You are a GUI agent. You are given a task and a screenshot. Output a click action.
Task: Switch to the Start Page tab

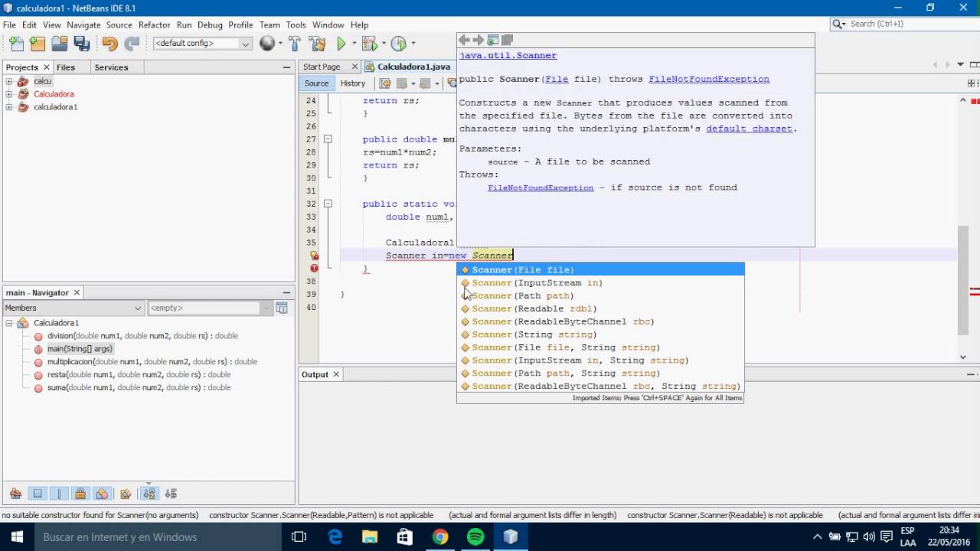coord(322,67)
